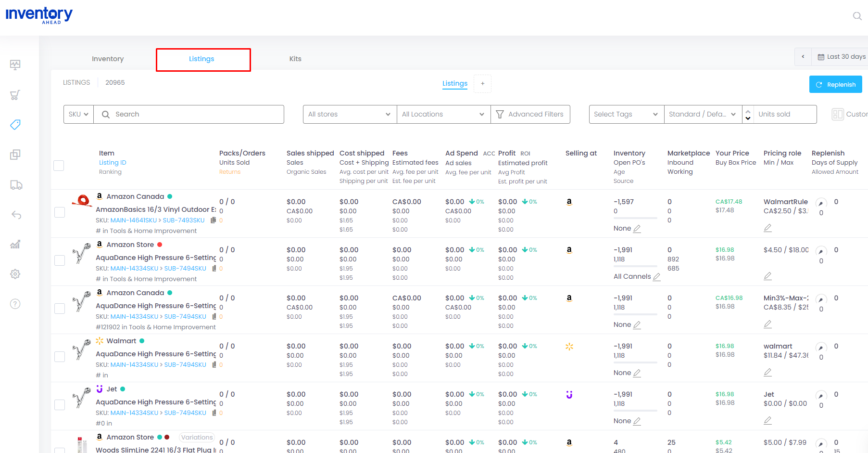Open the delivery truck sidebar icon
Screen dimensions: 868x453
click(16, 185)
